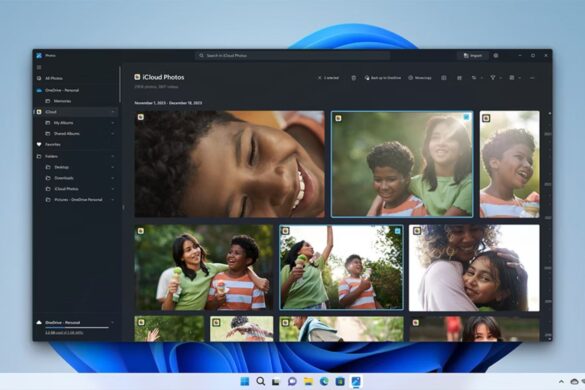This screenshot has width=585, height=390.
Task: Open the See more ellipsis menu
Action: pyautogui.click(x=532, y=78)
